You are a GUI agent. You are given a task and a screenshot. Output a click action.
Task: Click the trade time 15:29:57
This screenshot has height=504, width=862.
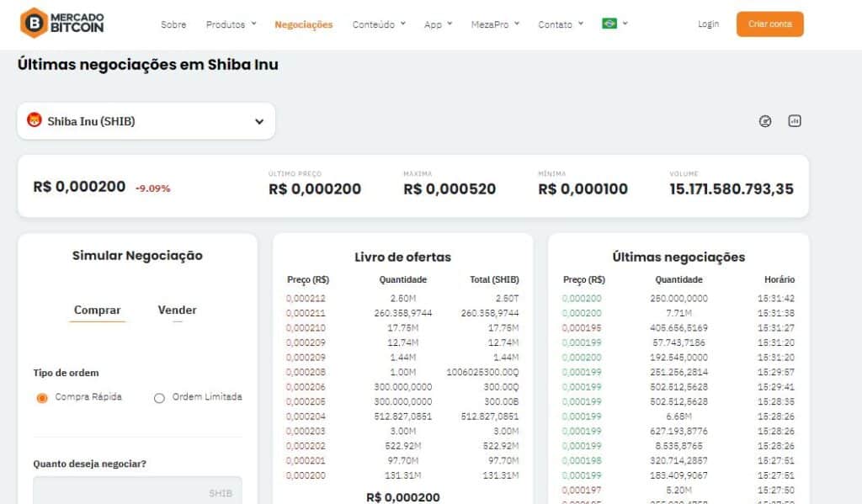pos(775,372)
